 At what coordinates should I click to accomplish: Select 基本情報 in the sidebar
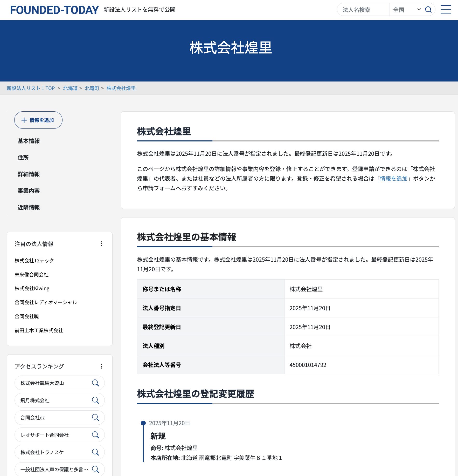(x=29, y=141)
